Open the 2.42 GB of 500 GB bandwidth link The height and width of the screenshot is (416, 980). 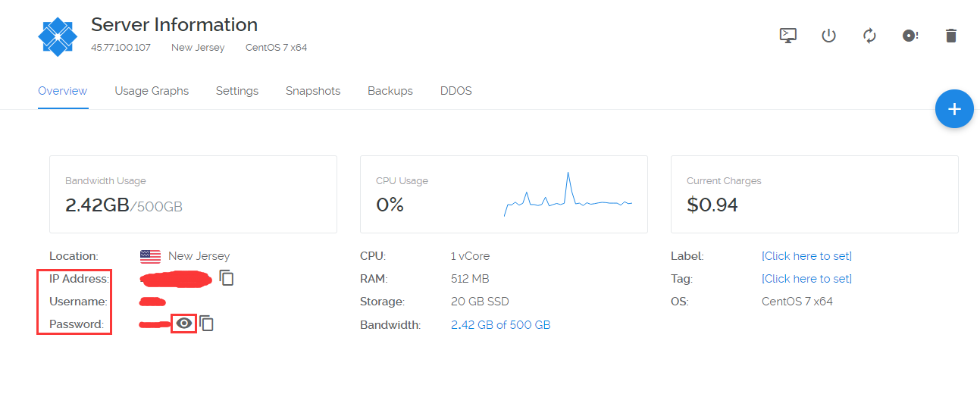point(500,325)
